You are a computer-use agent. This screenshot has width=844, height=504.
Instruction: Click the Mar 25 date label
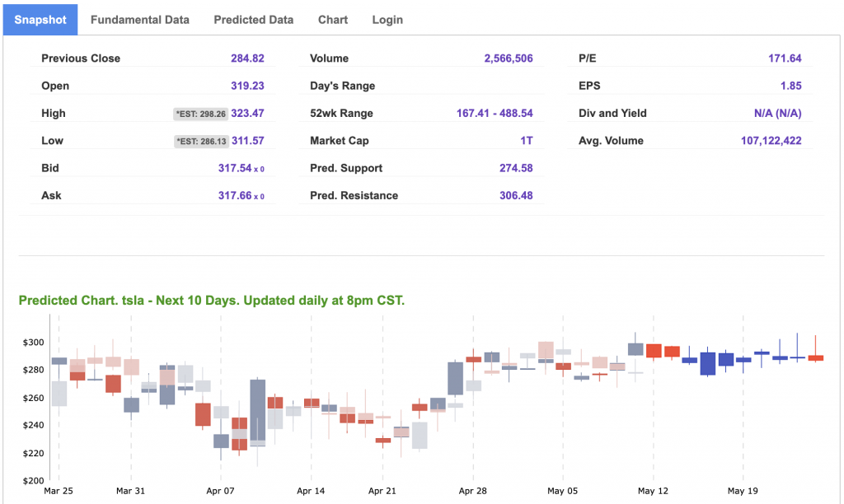pyautogui.click(x=59, y=491)
